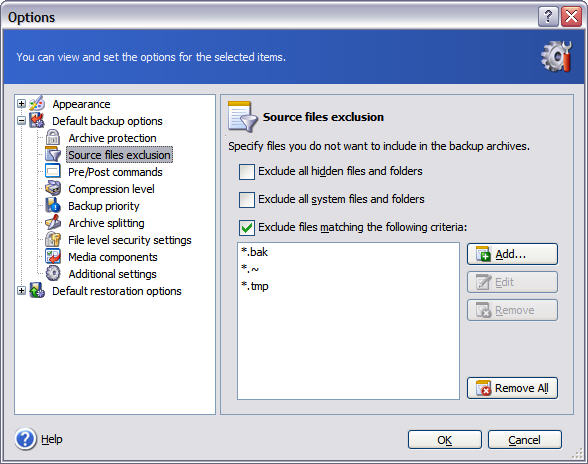
Task: Check Exclude all system files and folders
Action: (247, 200)
